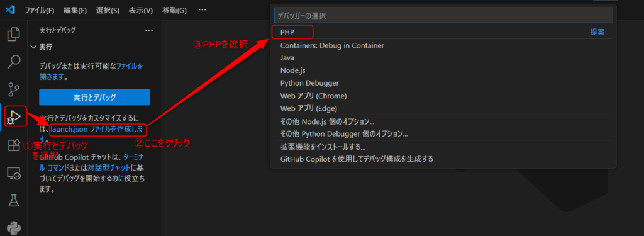
Task: Choose 拡張機能をインストールする option
Action: tap(443, 147)
